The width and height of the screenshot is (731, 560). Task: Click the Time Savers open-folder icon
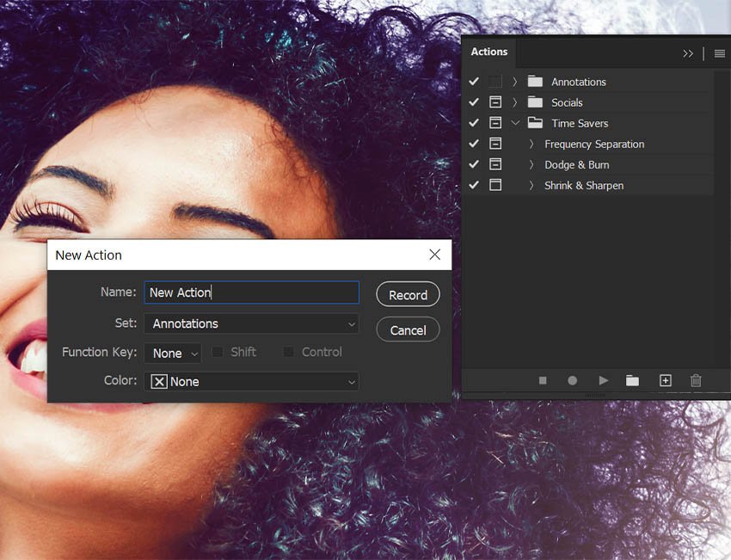535,123
